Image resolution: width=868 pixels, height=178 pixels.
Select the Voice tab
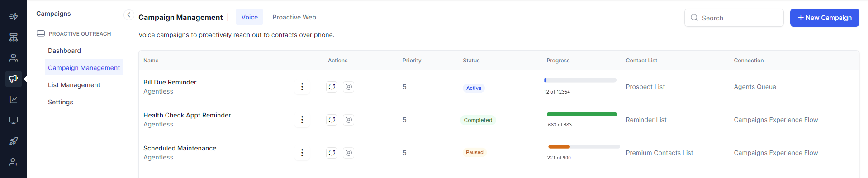249,17
